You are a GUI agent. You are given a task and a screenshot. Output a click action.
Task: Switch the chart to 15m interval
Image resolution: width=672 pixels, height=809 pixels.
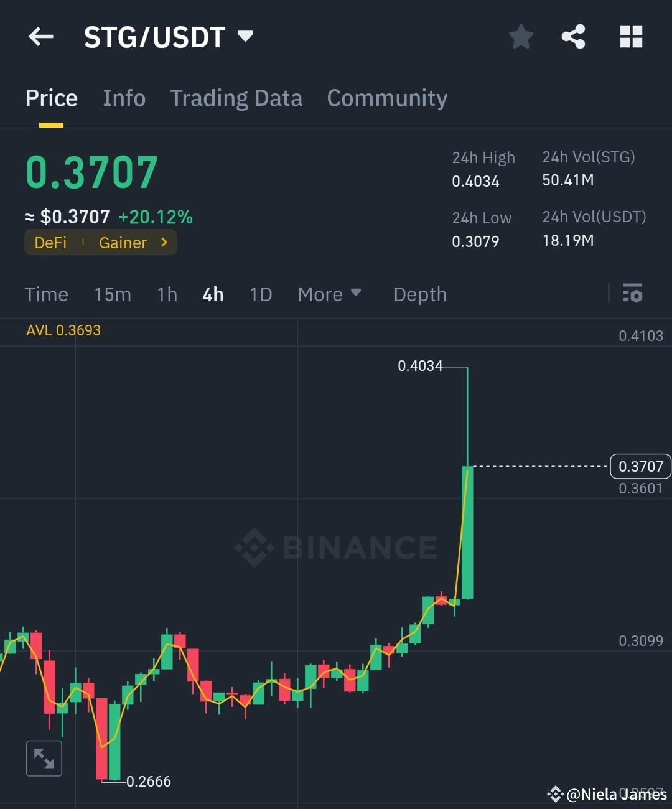coord(113,294)
